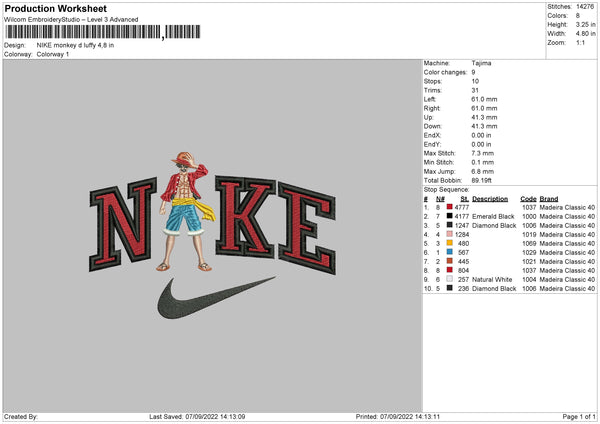
Task: Click the 'Colorway 1' value
Action: (53, 54)
